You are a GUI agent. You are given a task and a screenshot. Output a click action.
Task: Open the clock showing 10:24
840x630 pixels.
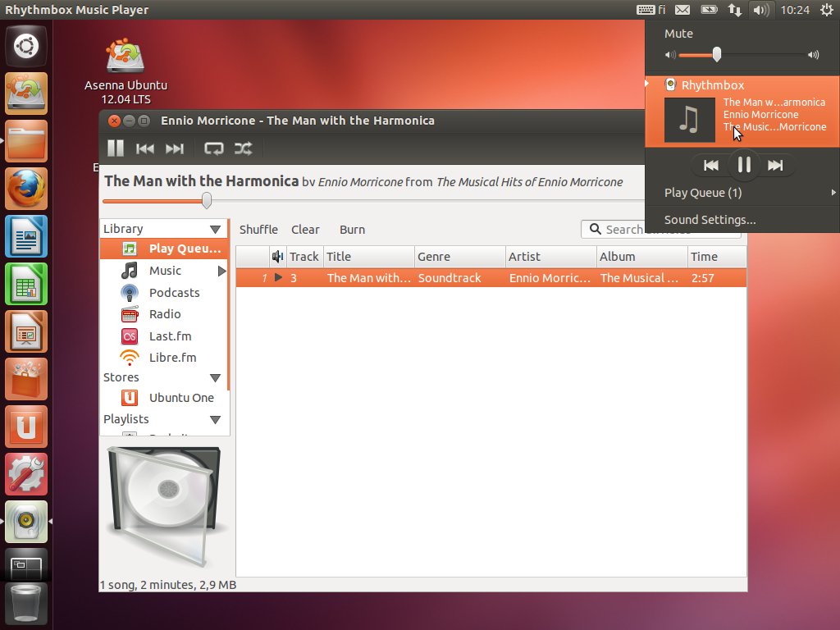coord(795,10)
